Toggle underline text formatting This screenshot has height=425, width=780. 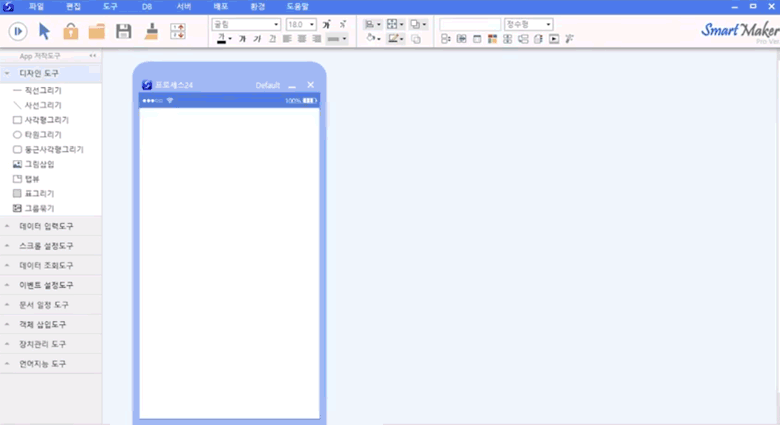(272, 39)
